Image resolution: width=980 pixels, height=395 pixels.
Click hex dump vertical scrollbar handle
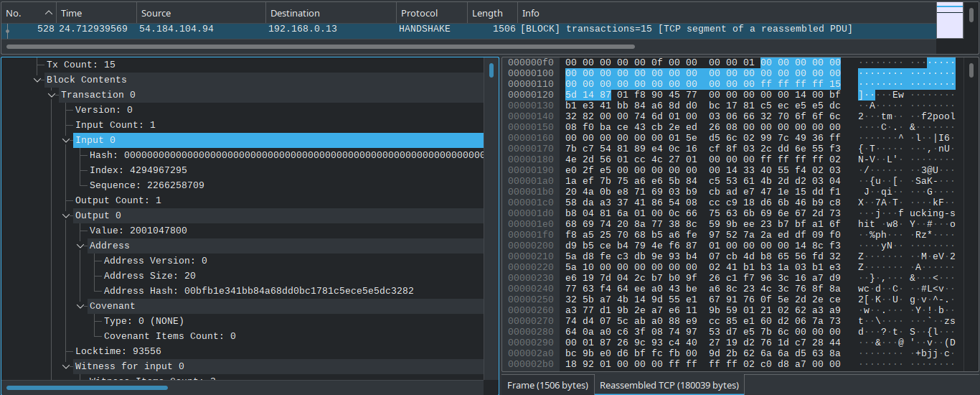(x=971, y=70)
